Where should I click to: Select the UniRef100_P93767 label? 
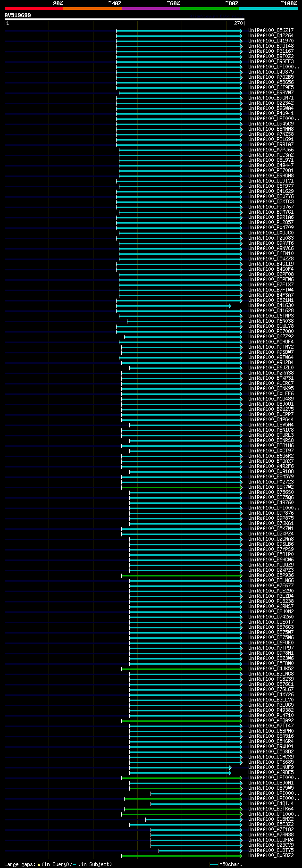click(x=271, y=207)
